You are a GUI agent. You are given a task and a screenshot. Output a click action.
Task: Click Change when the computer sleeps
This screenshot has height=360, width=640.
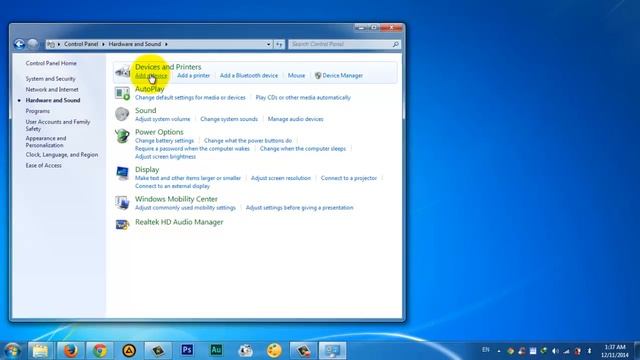coord(303,149)
